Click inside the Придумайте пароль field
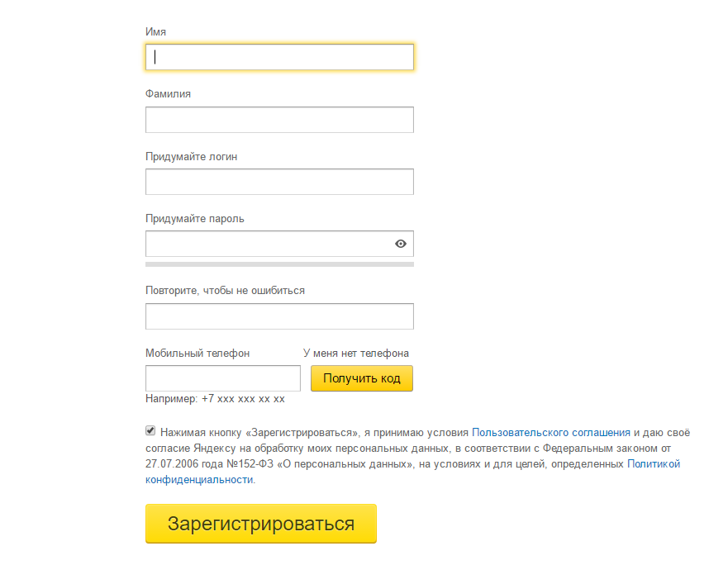The image size is (728, 565). [269, 244]
